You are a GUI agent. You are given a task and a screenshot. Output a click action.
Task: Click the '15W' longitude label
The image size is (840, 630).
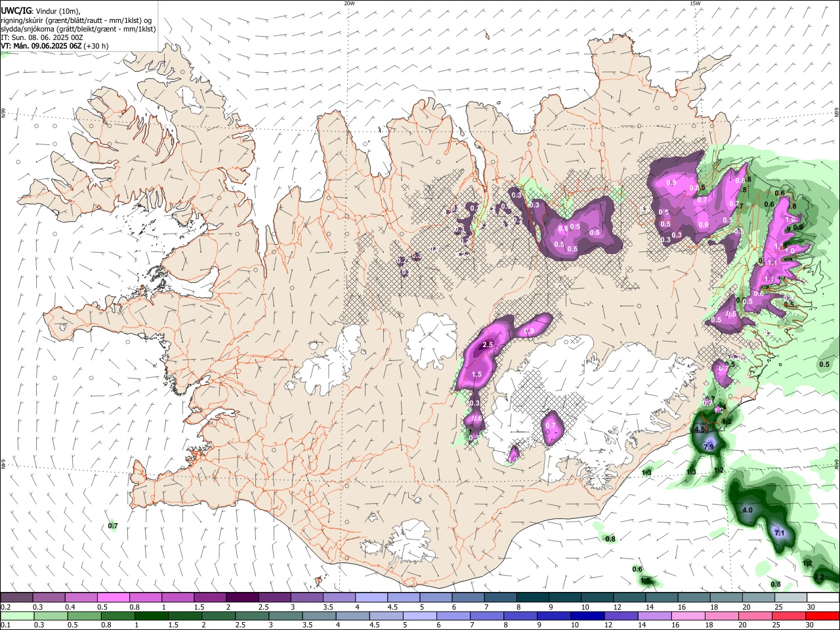pos(695,3)
